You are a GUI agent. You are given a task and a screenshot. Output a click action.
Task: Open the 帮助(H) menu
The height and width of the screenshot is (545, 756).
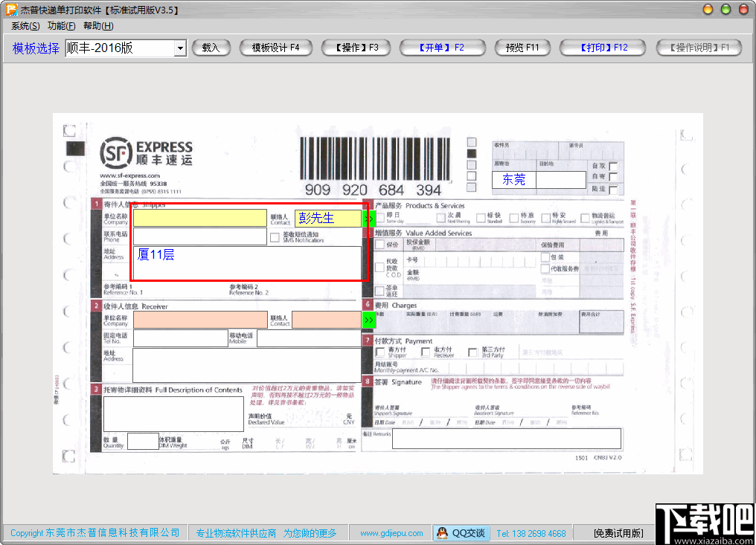[98, 26]
